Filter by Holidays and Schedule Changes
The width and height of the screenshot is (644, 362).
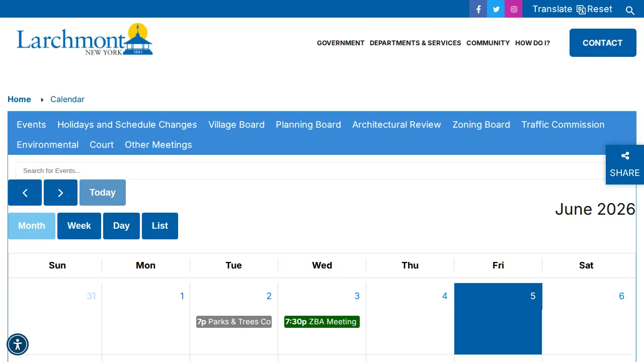point(127,125)
